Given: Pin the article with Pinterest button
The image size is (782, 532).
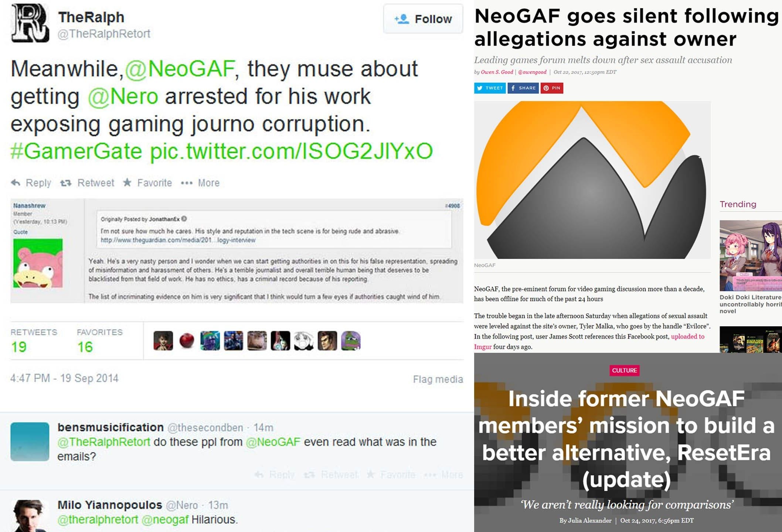Looking at the screenshot, I should pyautogui.click(x=552, y=88).
